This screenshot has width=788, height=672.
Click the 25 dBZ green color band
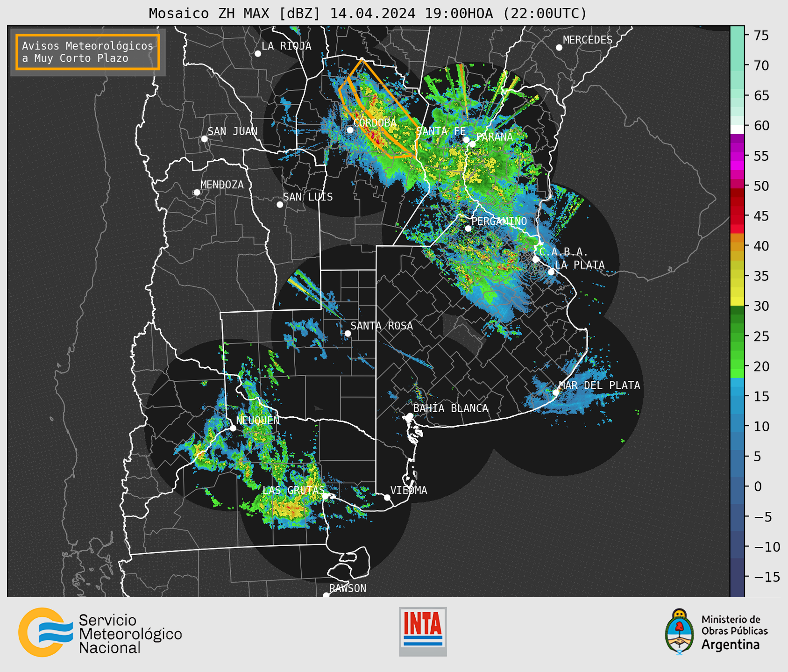click(737, 336)
